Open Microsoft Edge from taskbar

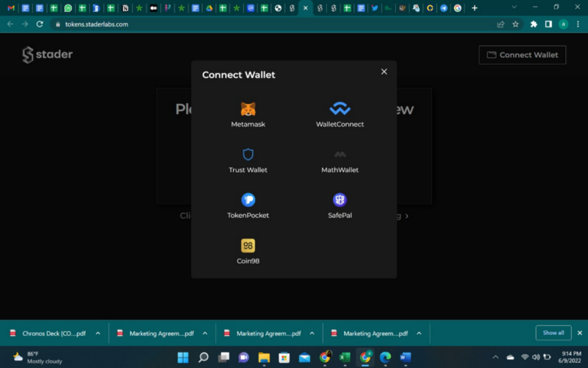tap(385, 357)
